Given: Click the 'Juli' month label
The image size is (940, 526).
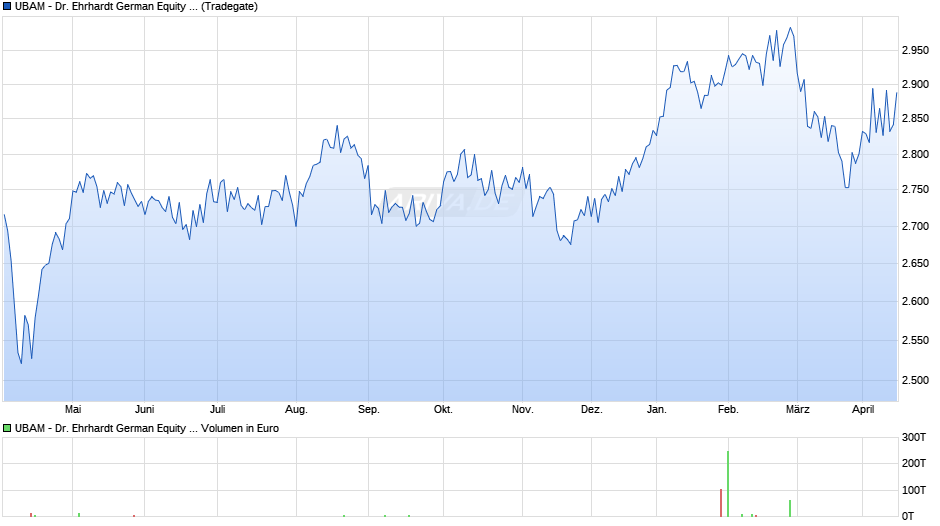Looking at the screenshot, I should pyautogui.click(x=218, y=409).
